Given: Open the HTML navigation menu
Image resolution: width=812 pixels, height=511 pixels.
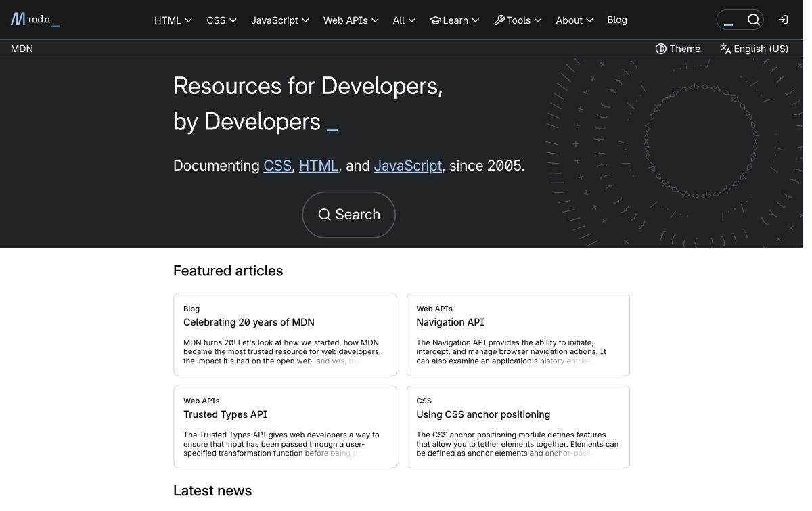Looking at the screenshot, I should 173,20.
